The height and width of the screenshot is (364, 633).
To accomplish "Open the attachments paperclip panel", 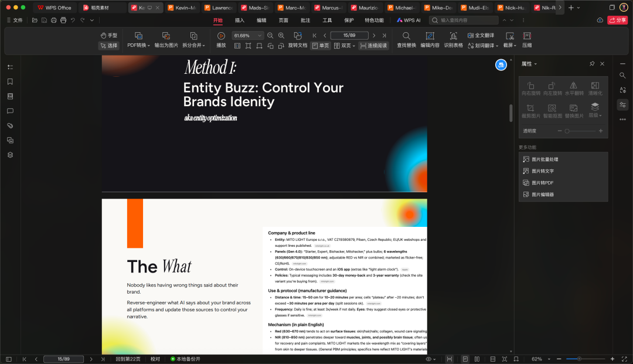I will coord(10,125).
